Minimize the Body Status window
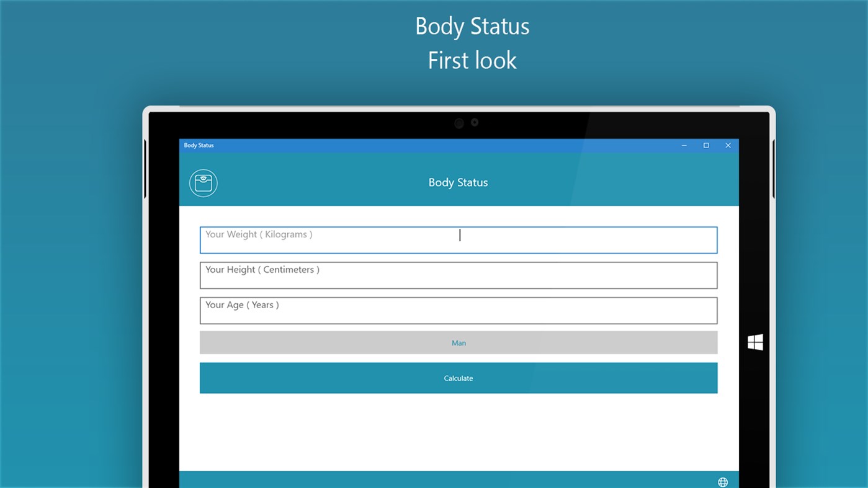868x488 pixels. 684,146
